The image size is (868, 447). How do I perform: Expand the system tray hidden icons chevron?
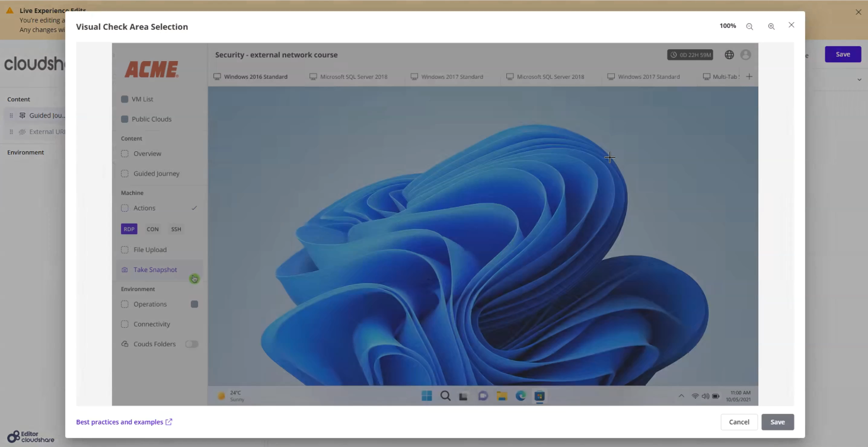pyautogui.click(x=681, y=396)
